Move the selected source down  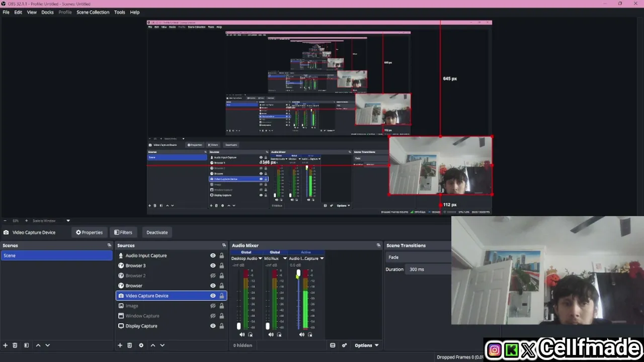click(162, 345)
